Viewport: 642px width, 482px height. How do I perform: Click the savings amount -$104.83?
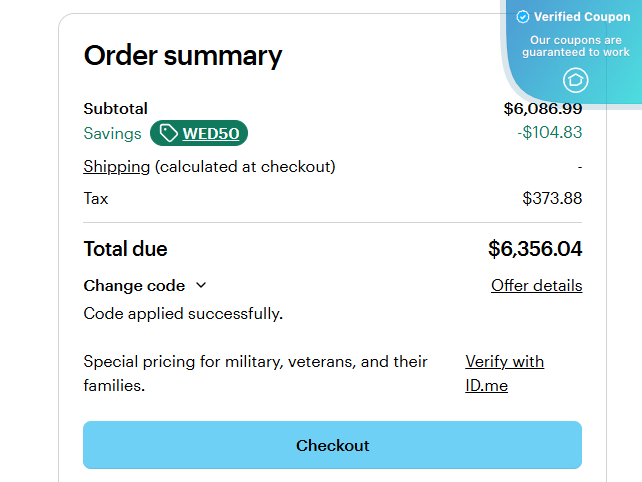pos(548,132)
